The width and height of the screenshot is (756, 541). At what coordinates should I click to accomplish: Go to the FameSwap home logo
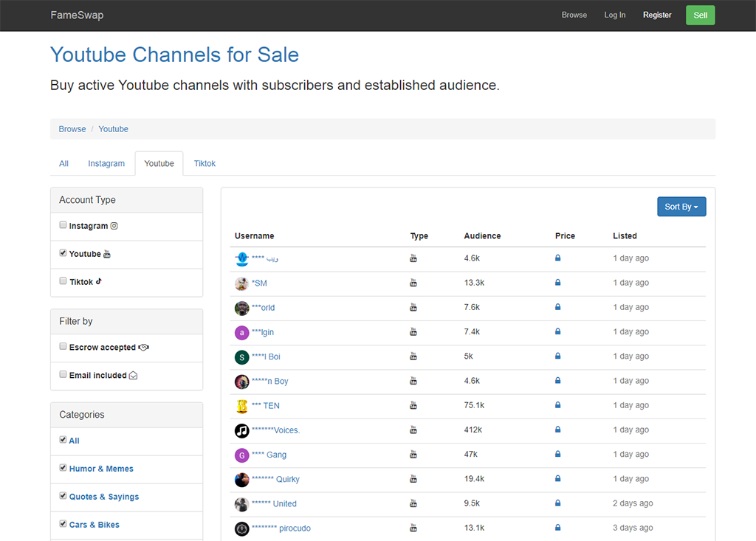click(x=77, y=15)
